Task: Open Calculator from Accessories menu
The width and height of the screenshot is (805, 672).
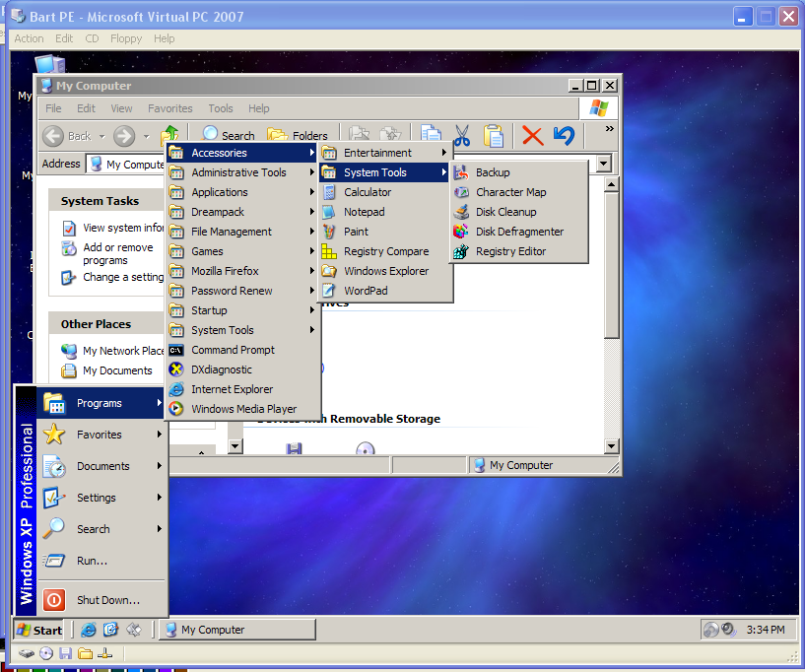Action: pyautogui.click(x=367, y=192)
